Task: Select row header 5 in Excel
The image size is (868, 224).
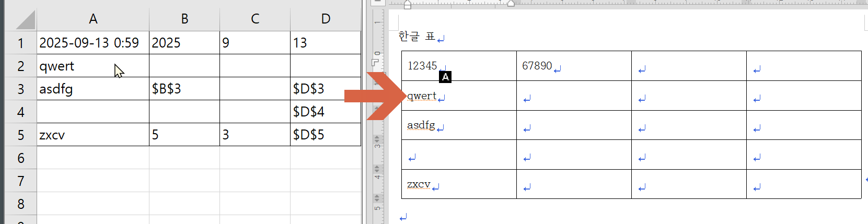Action: [21, 135]
